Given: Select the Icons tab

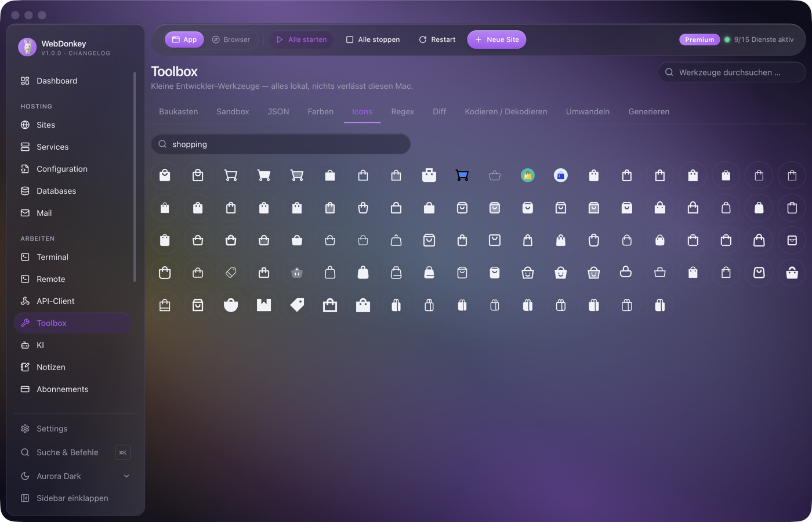Looking at the screenshot, I should [x=362, y=111].
